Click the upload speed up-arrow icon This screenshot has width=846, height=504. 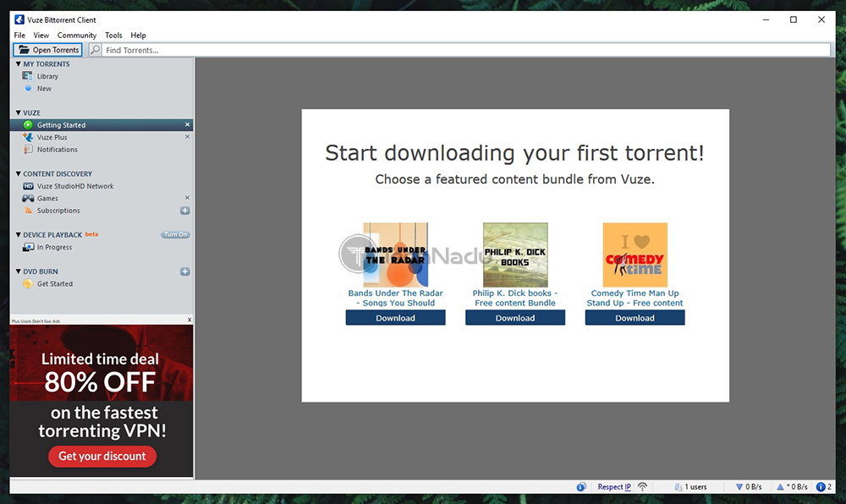(x=780, y=487)
